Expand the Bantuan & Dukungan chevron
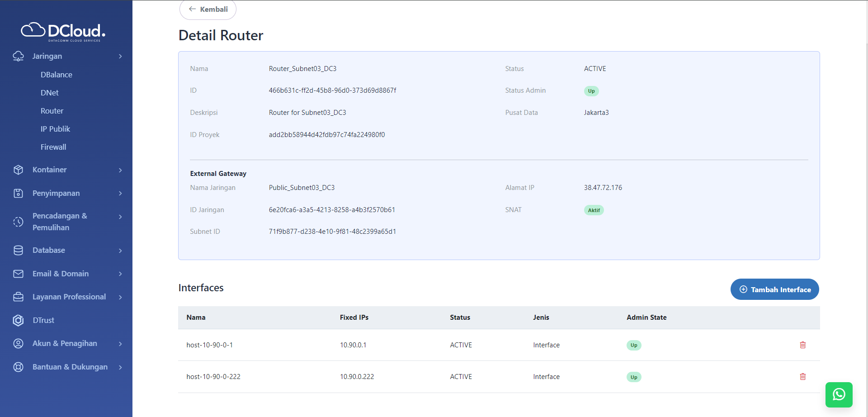Screen dimensions: 868x417 [120, 367]
